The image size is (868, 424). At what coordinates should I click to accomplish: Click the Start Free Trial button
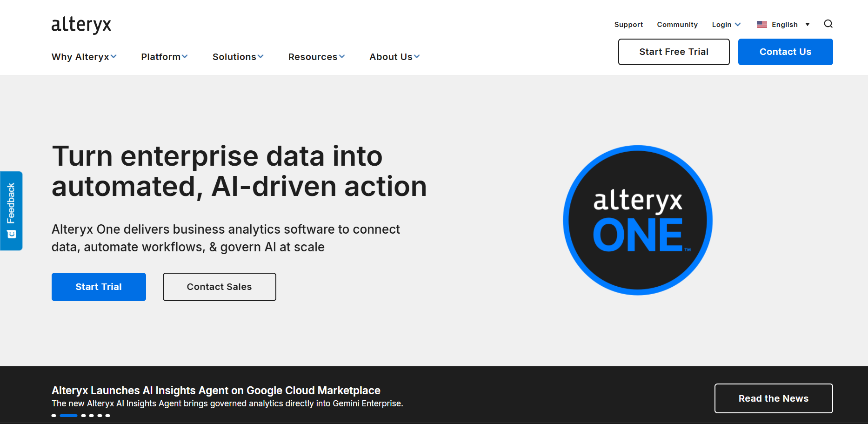tap(674, 52)
